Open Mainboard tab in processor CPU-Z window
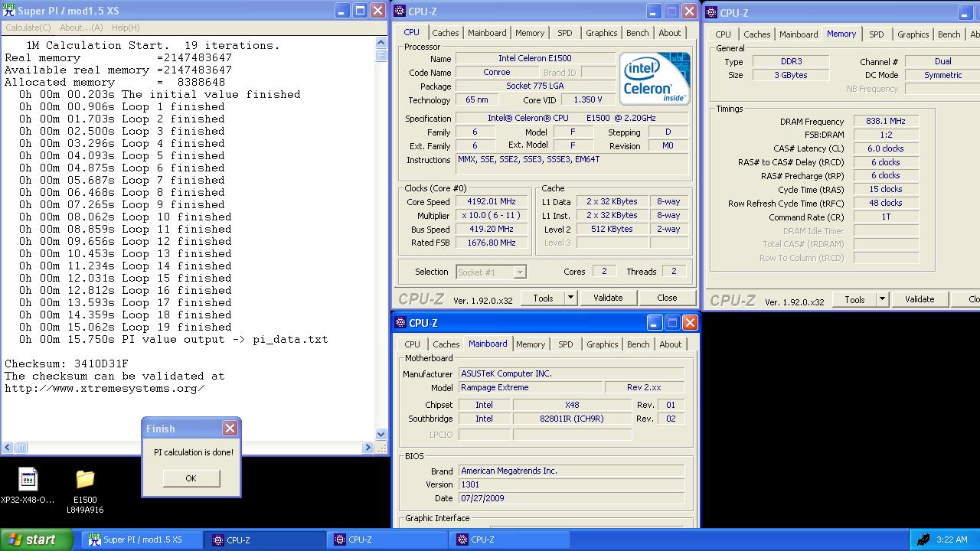 [487, 33]
